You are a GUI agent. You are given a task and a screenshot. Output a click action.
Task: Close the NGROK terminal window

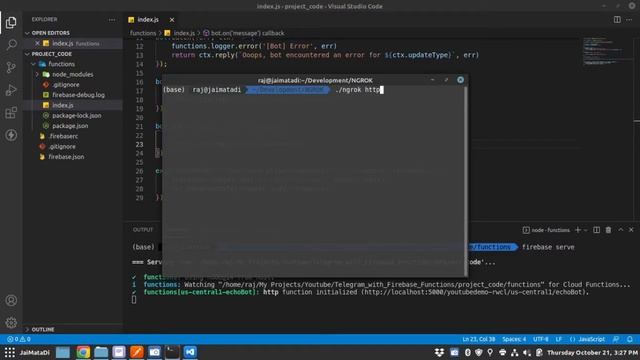[460, 80]
